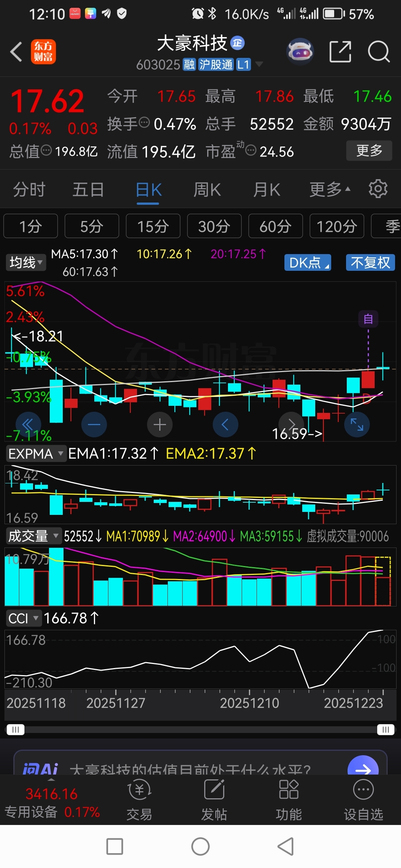The width and height of the screenshot is (401, 868).
Task: Tap the 融 margin badge
Action: (x=189, y=65)
